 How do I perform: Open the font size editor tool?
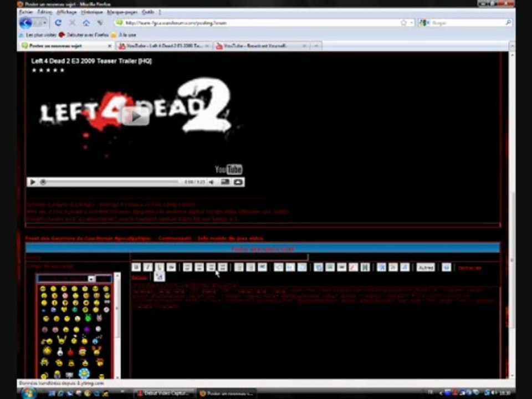point(381,267)
